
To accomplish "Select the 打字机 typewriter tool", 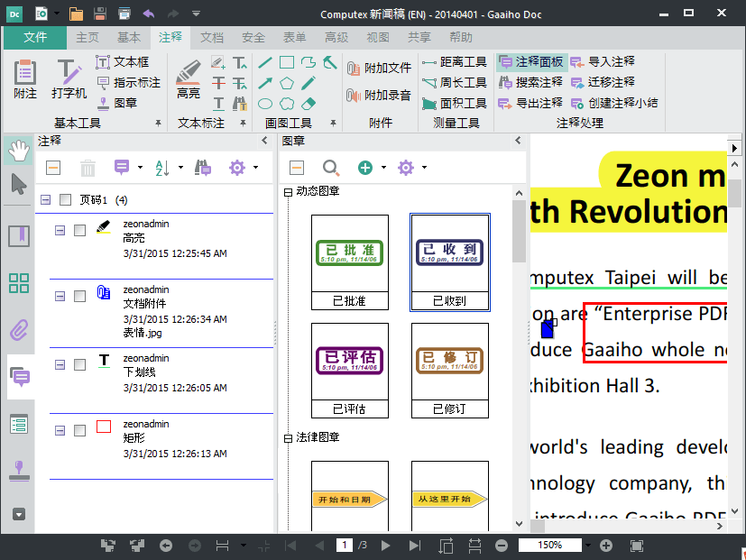I will 69,79.
